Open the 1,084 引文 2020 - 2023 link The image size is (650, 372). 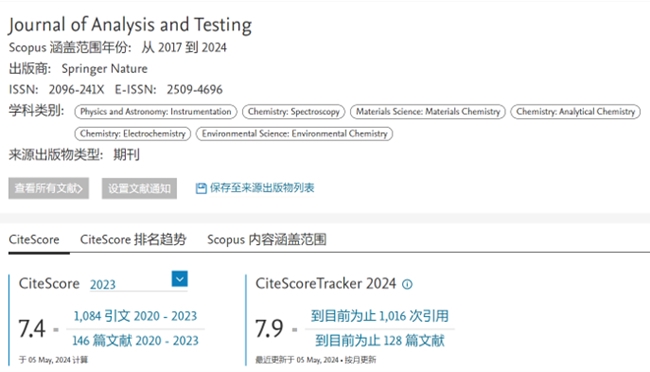pyautogui.click(x=135, y=316)
